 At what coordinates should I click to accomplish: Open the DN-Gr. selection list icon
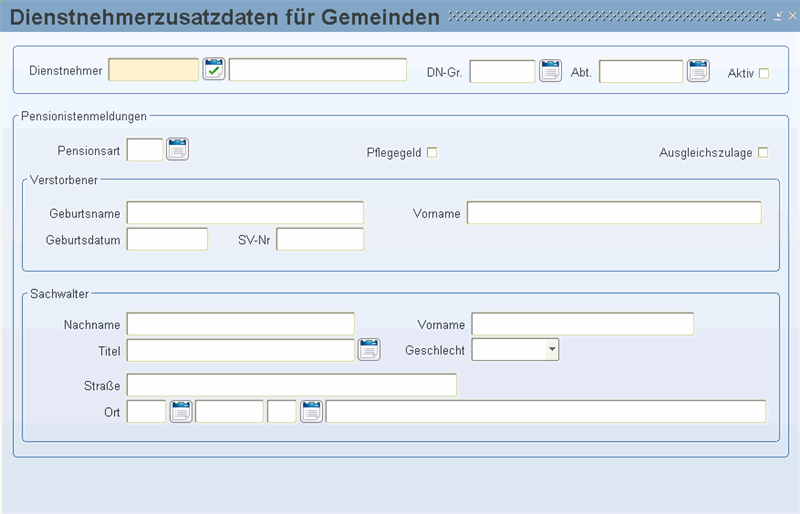tap(551, 71)
